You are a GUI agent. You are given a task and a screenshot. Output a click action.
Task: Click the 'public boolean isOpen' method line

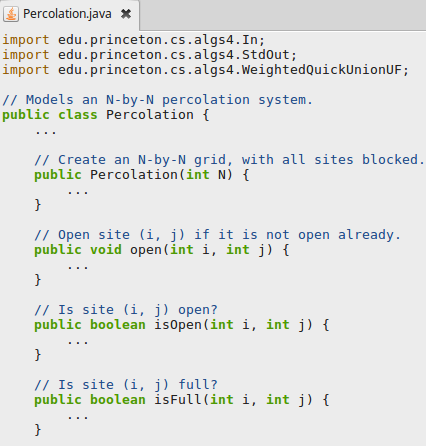click(182, 325)
